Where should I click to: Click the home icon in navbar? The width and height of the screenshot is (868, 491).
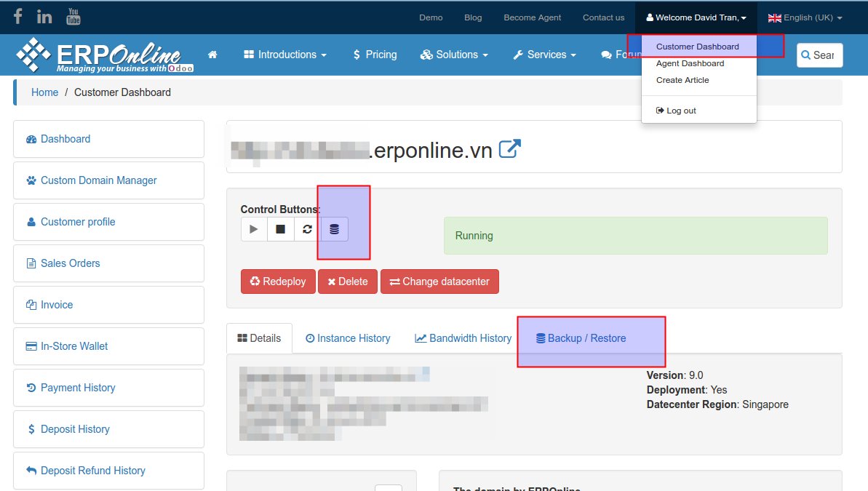click(212, 55)
